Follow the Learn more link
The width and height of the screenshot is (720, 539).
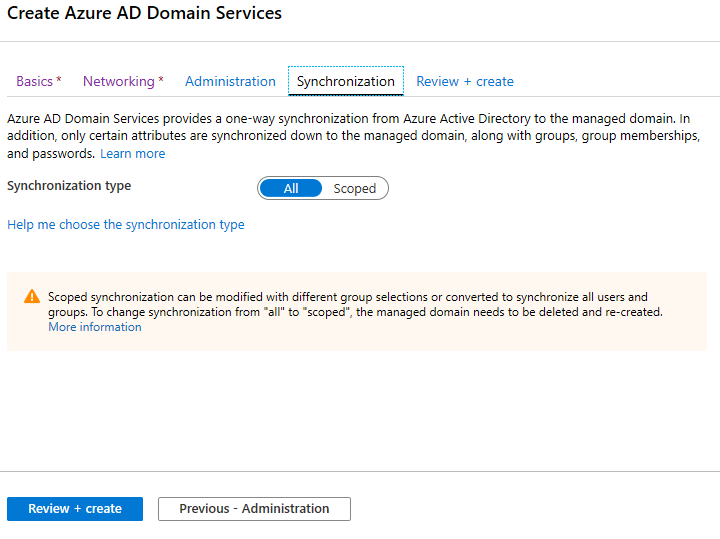[x=132, y=154]
